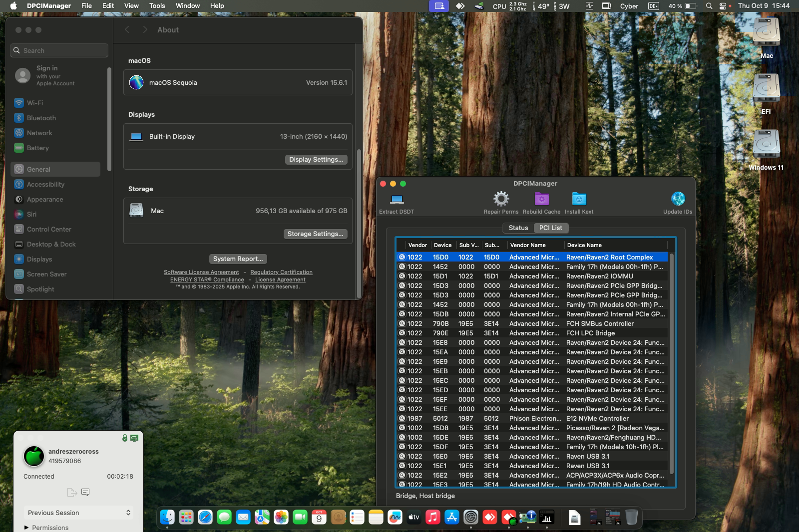Click Update IDs in DPCIManager
The width and height of the screenshot is (799, 532).
click(678, 199)
